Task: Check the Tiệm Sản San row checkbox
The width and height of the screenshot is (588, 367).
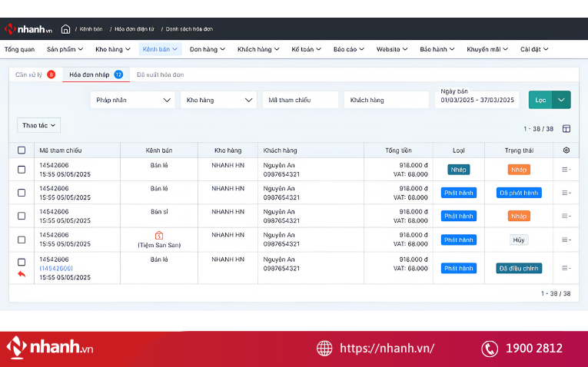Action: (x=22, y=240)
